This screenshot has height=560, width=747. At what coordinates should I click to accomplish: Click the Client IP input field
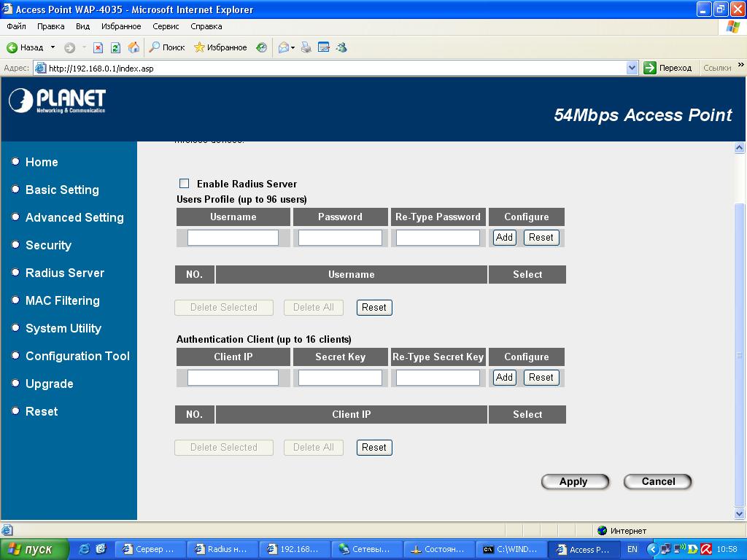point(233,377)
